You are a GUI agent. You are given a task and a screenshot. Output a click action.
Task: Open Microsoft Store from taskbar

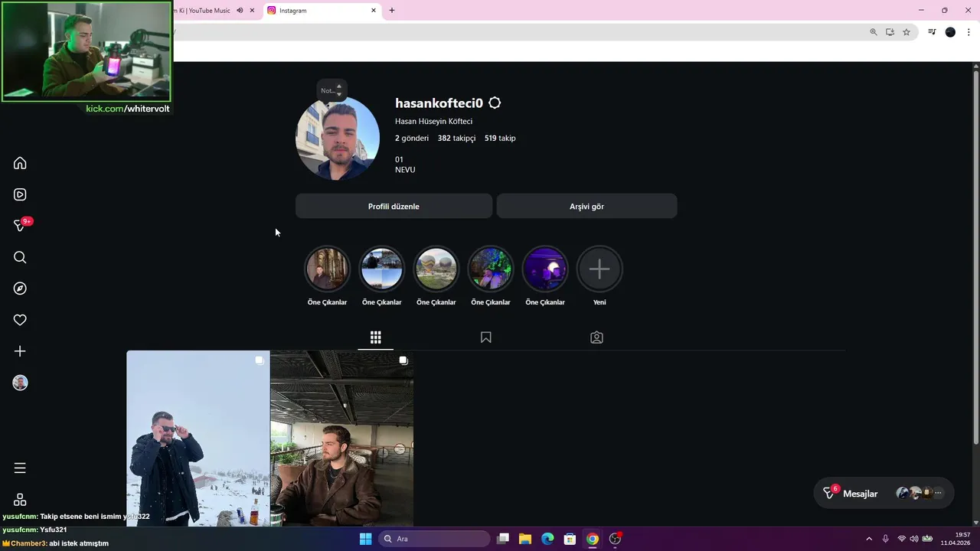point(570,539)
